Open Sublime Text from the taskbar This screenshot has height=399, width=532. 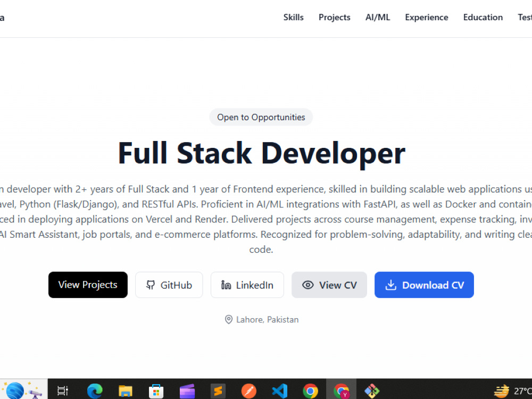click(x=218, y=391)
